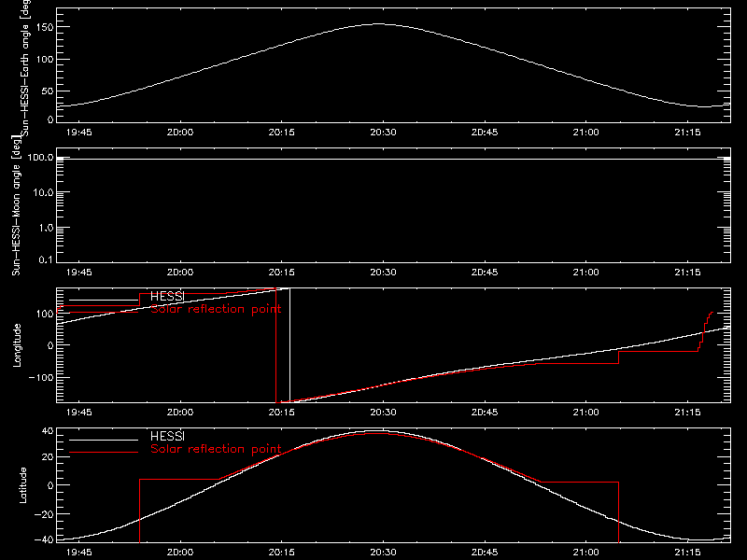Click the 50 tick on Earth angle plot

[x=48, y=91]
